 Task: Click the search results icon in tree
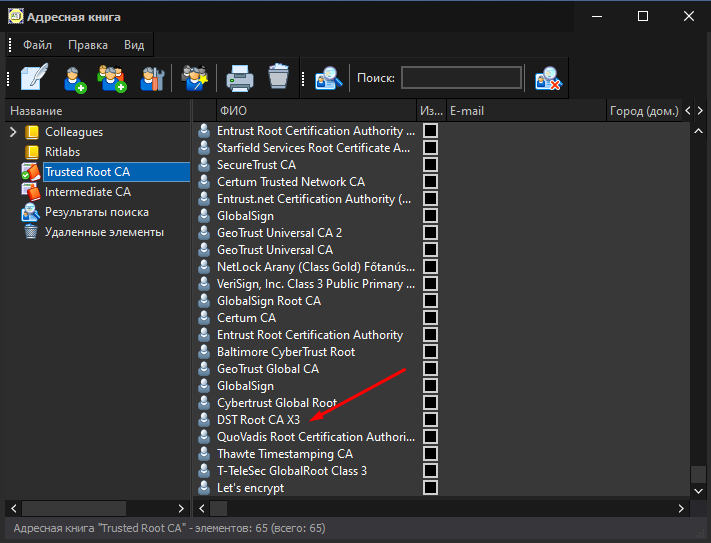click(x=31, y=212)
